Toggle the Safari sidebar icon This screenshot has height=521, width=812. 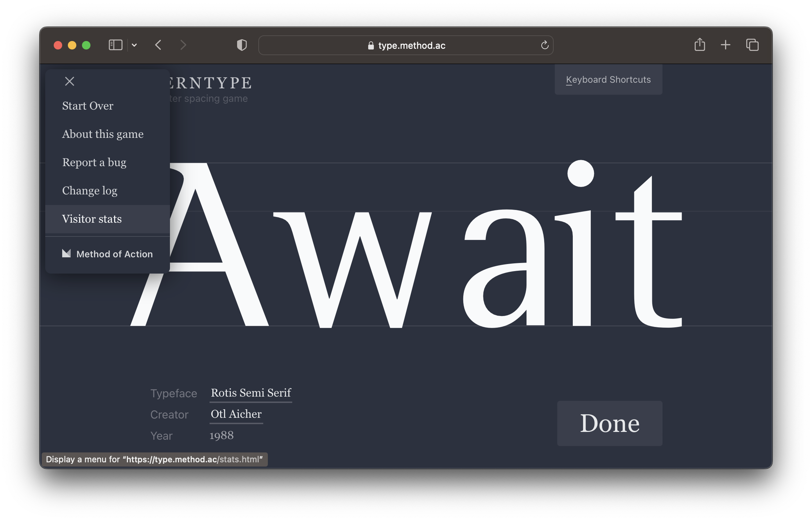pos(115,45)
